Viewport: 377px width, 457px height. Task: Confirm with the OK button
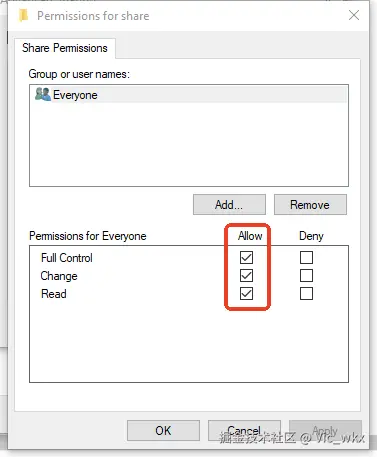tap(163, 430)
